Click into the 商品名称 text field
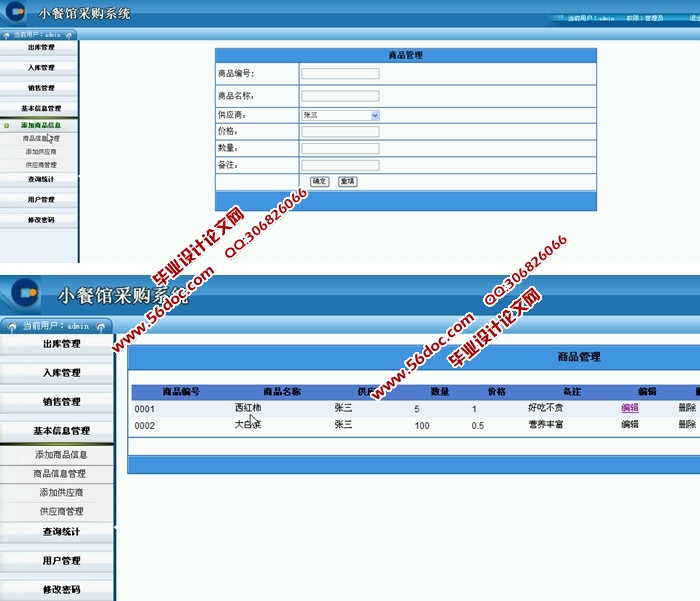 (340, 96)
